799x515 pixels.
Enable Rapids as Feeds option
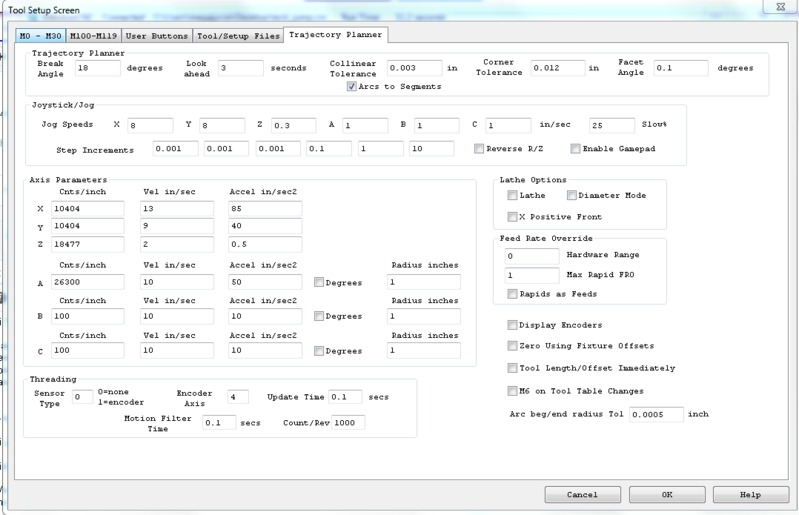pyautogui.click(x=513, y=294)
